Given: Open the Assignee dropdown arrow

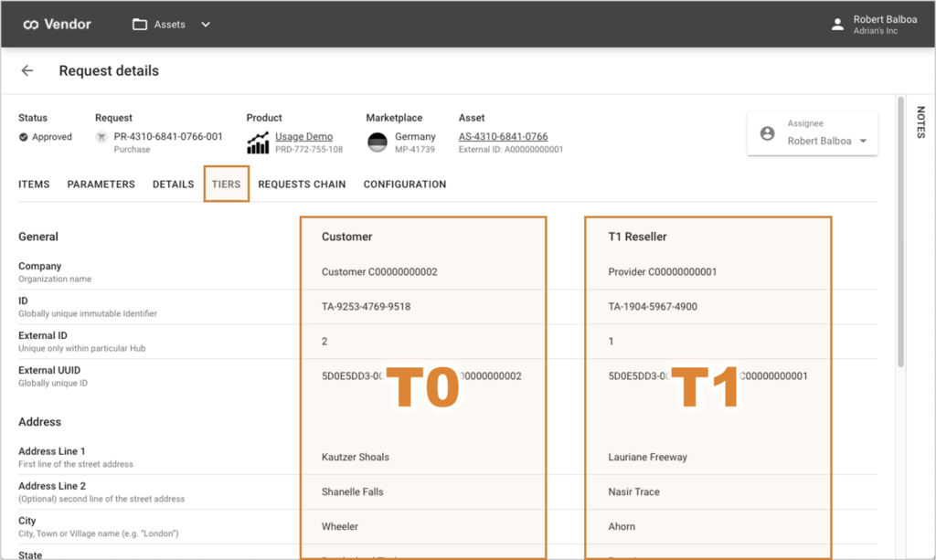Looking at the screenshot, I should click(863, 142).
